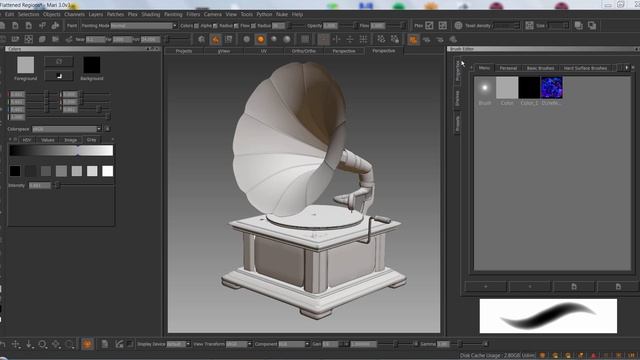
Task: Open the Python menu
Action: pyautogui.click(x=264, y=14)
